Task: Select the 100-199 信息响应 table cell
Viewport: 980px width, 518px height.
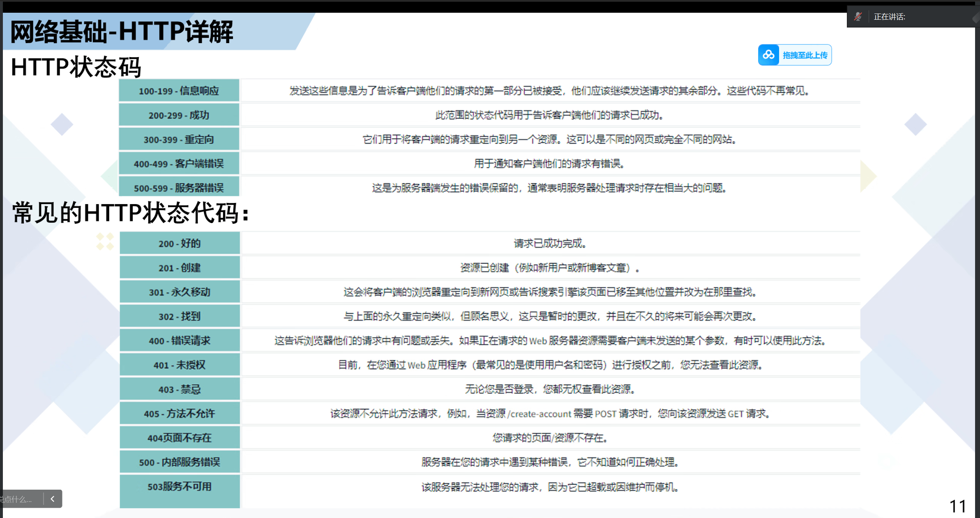Action: 179,91
